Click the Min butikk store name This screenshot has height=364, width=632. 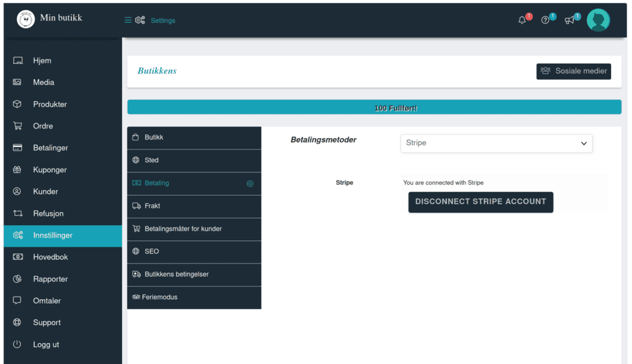61,18
